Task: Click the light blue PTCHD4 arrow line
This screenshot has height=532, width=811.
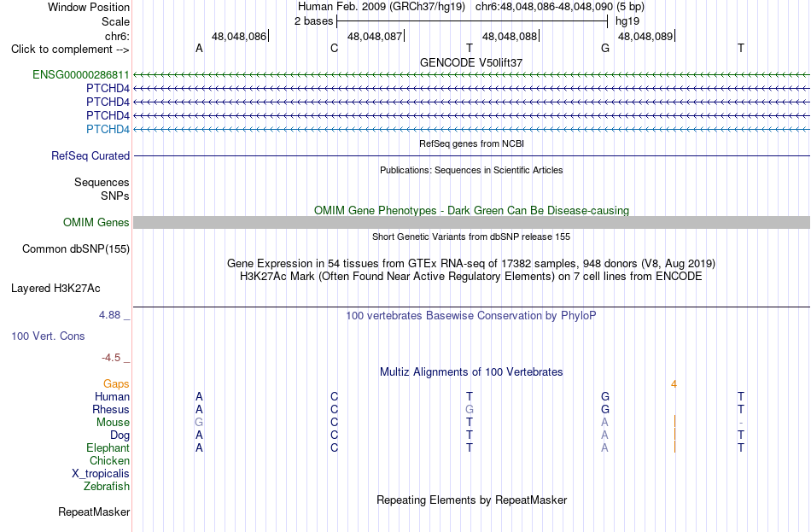Action: (471, 129)
